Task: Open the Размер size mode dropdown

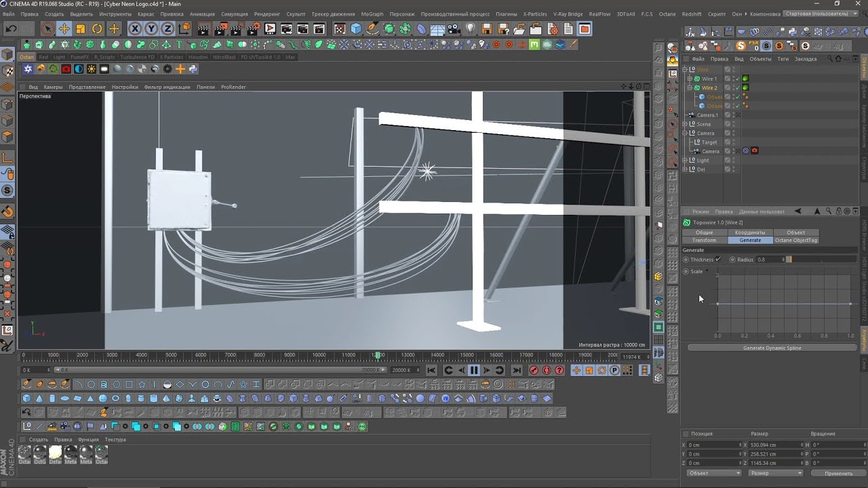Action: 776,473
